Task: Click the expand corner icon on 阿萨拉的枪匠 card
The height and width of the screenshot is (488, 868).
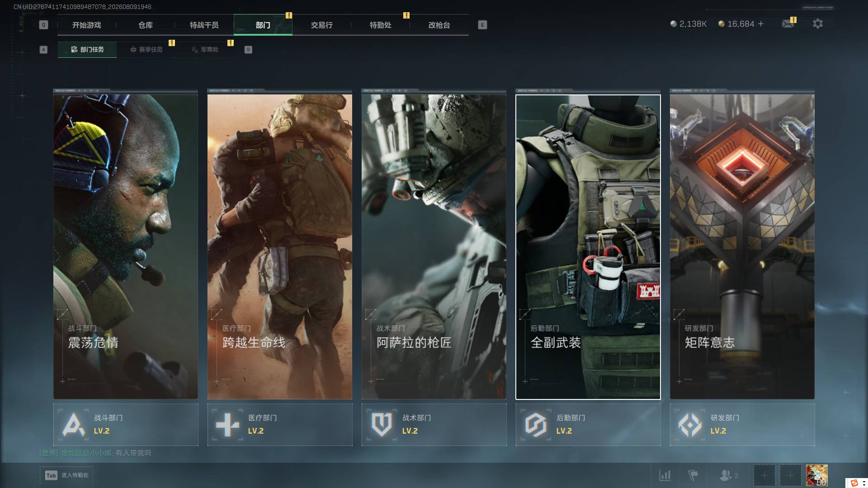Action: pyautogui.click(x=371, y=314)
